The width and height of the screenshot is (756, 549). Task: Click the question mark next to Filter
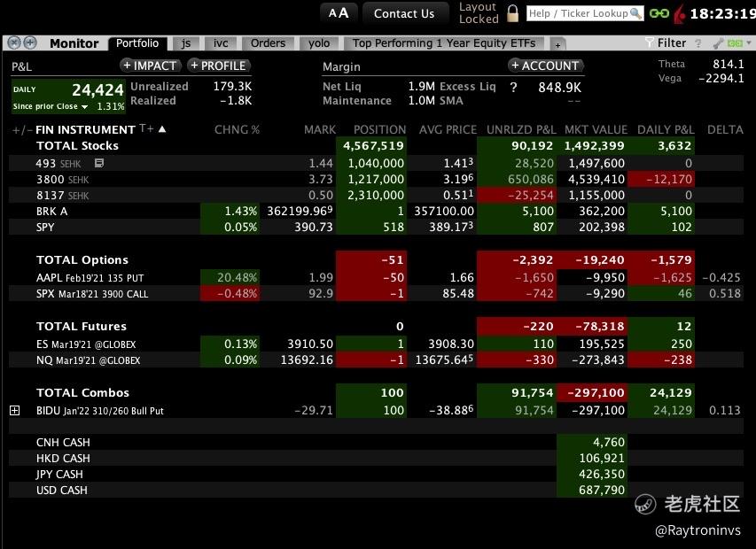698,43
